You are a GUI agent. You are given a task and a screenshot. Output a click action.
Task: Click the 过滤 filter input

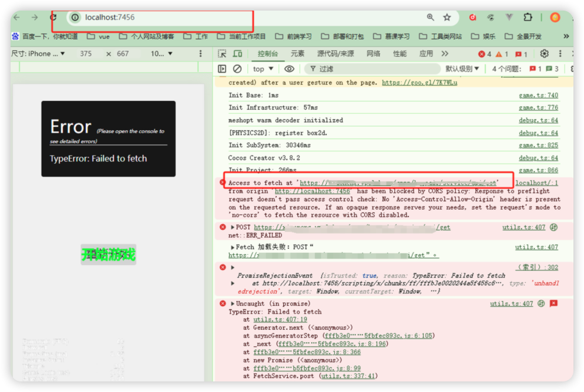coord(372,69)
